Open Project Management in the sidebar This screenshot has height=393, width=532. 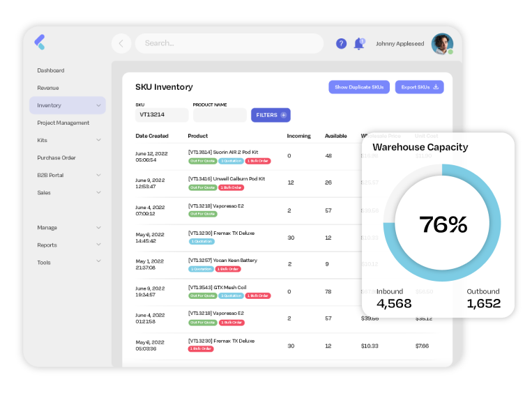[63, 123]
